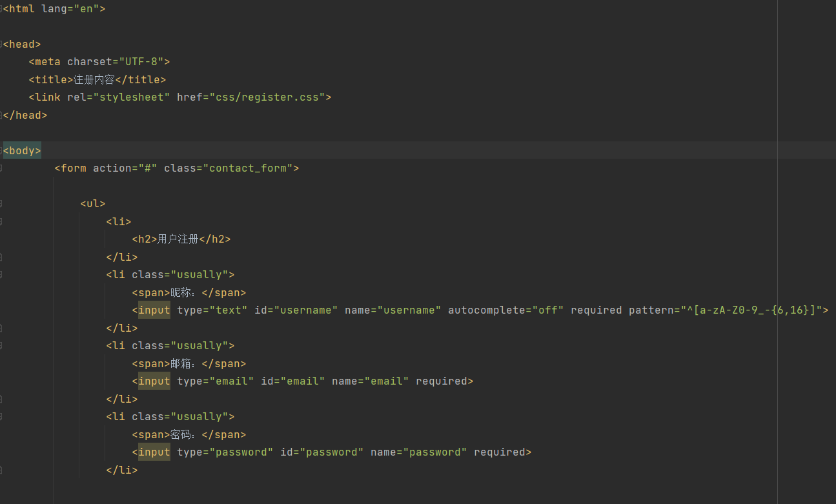This screenshot has width=836, height=504.
Task: Collapse the head section fold marker
Action: pyautogui.click(x=1, y=45)
